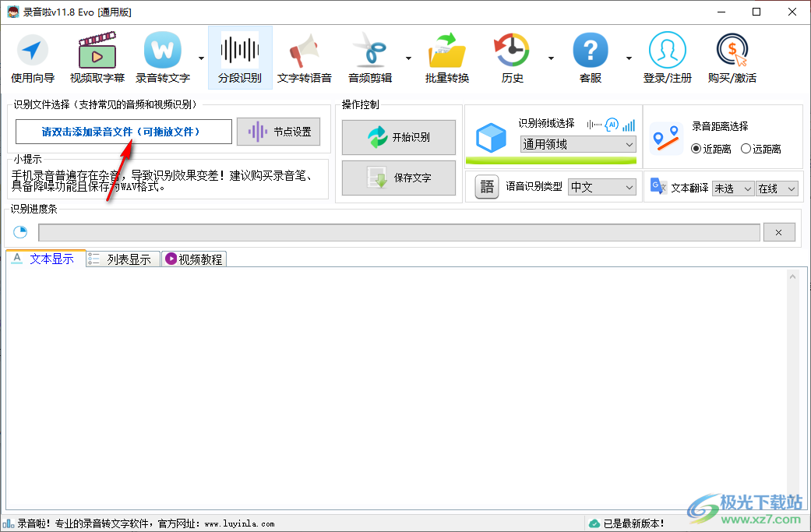Expand the arrow next to 音频剪辑
The width and height of the screenshot is (811, 532).
(408, 58)
